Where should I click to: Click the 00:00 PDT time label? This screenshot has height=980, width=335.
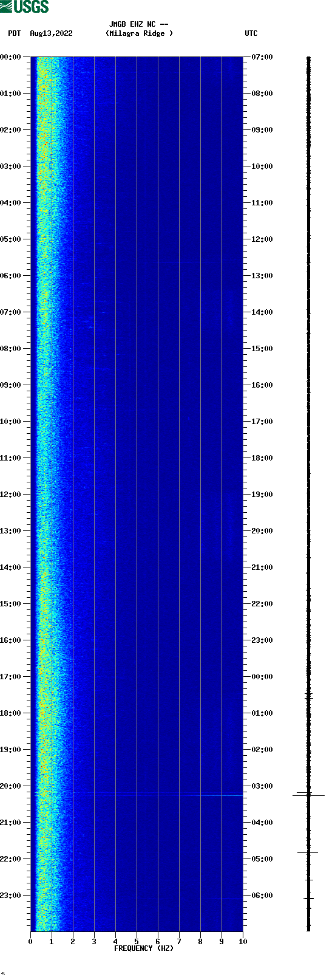click(x=10, y=57)
